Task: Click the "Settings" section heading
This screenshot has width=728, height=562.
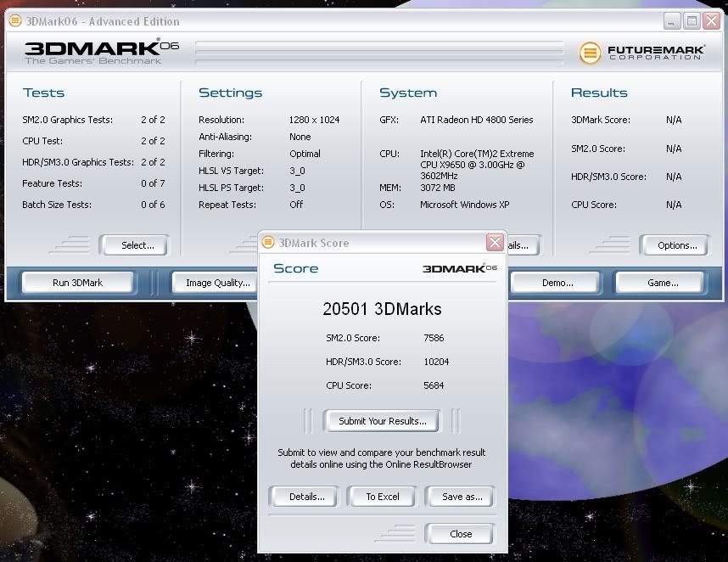Action: coord(230,93)
